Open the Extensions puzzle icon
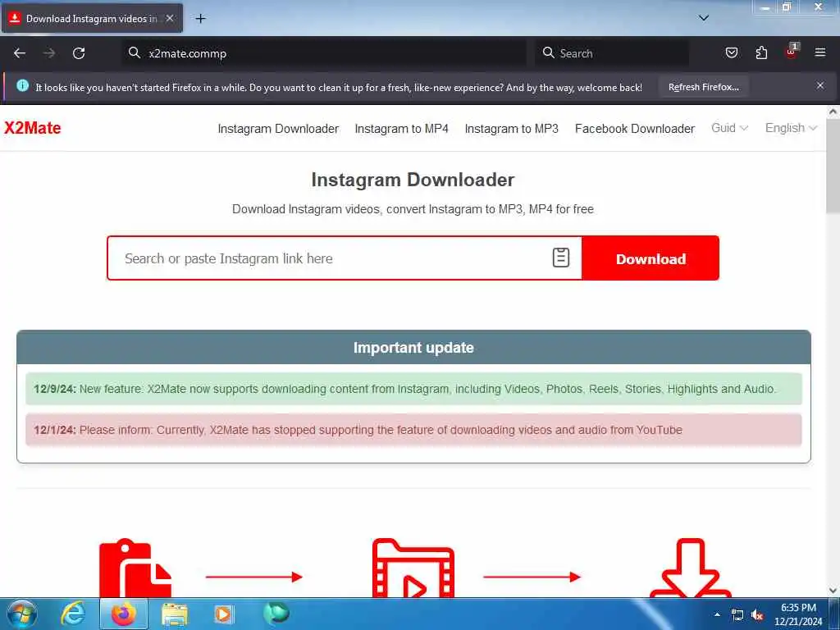The image size is (840, 630). click(x=761, y=52)
